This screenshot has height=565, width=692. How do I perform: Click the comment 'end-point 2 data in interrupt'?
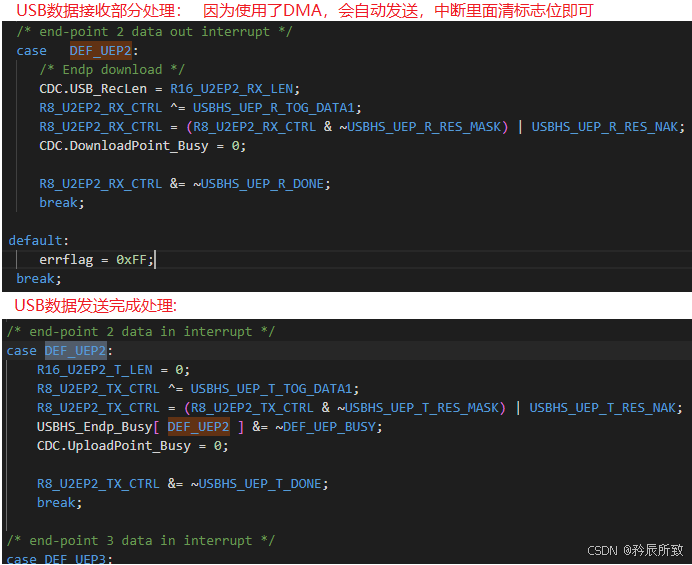[140, 331]
